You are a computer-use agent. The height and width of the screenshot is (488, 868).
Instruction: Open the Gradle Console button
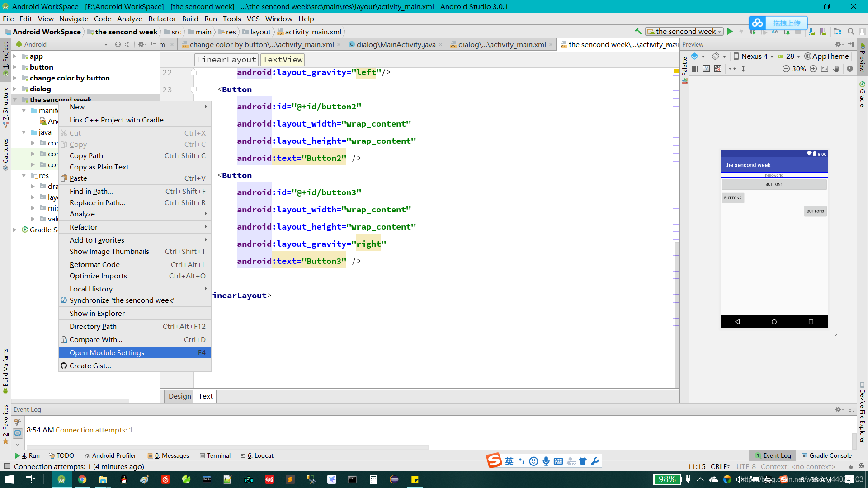826,455
